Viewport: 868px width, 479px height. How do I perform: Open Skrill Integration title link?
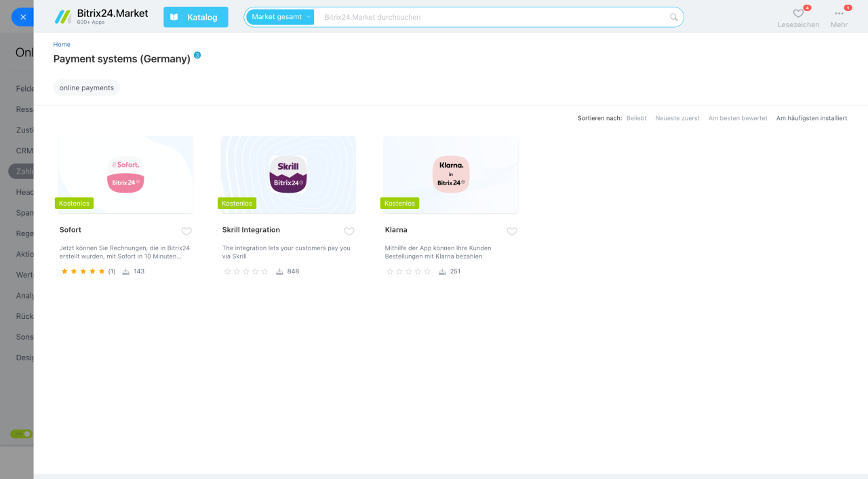point(251,230)
